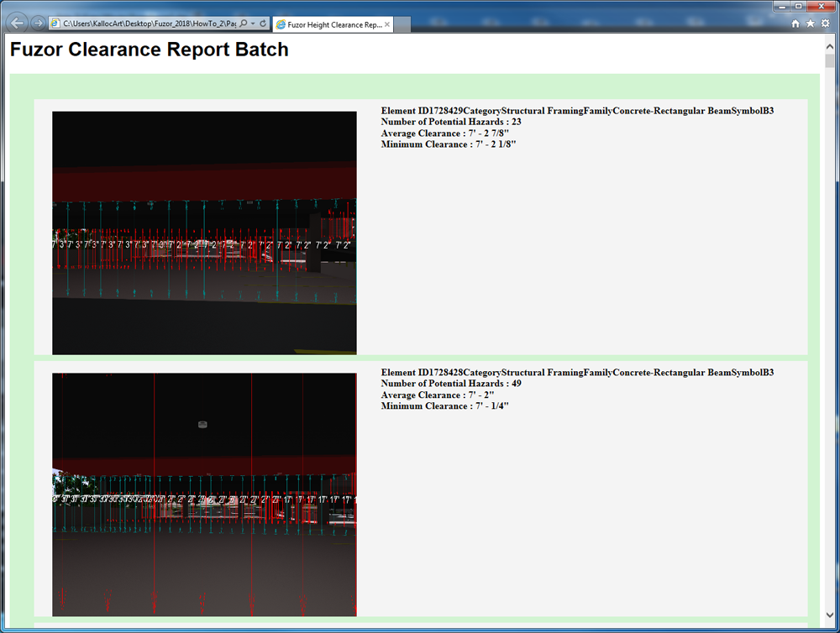The image size is (840, 633).
Task: Go forward with the browser Forward arrow
Action: tap(38, 23)
